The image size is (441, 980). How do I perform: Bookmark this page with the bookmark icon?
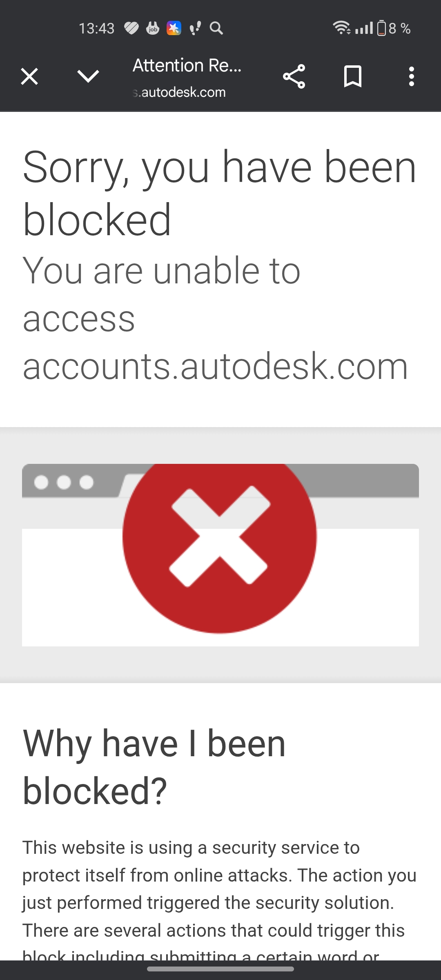pos(353,76)
